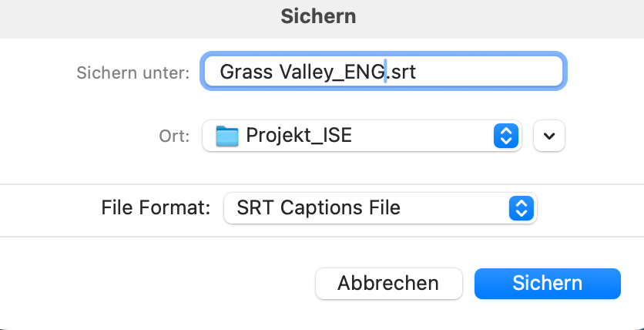Open the SRT Captions File format dropdown
The image size is (644, 330).
pos(381,208)
